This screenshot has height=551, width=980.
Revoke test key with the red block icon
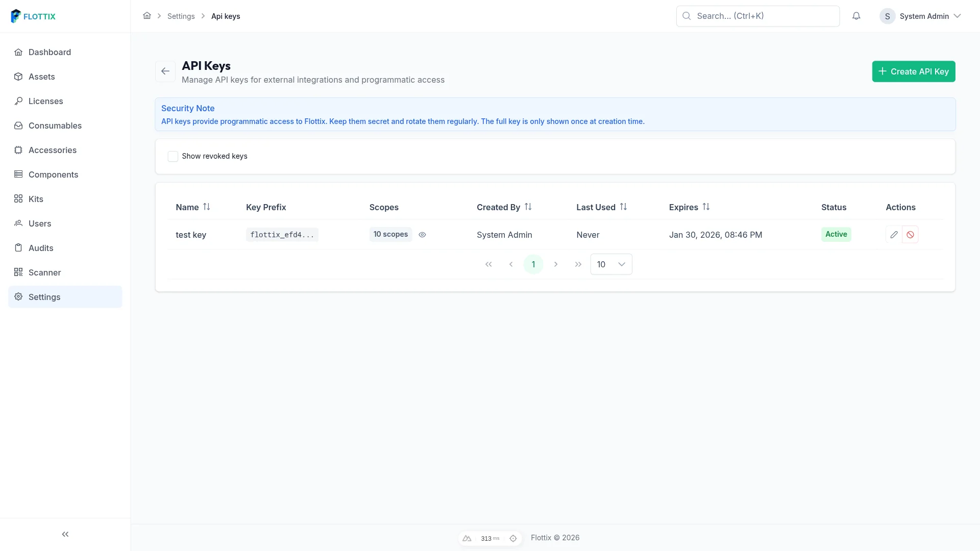[911, 234]
